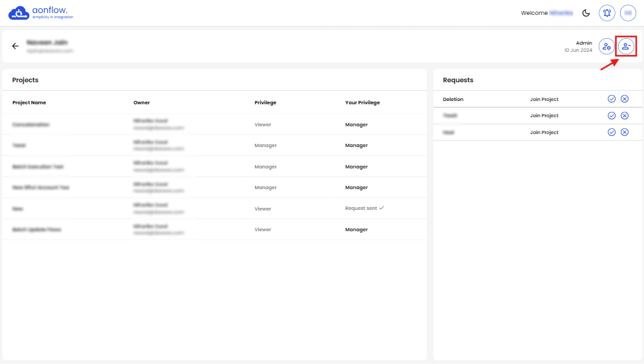The width and height of the screenshot is (644, 364).
Task: Reject the last request in the Requests list
Action: tap(625, 132)
